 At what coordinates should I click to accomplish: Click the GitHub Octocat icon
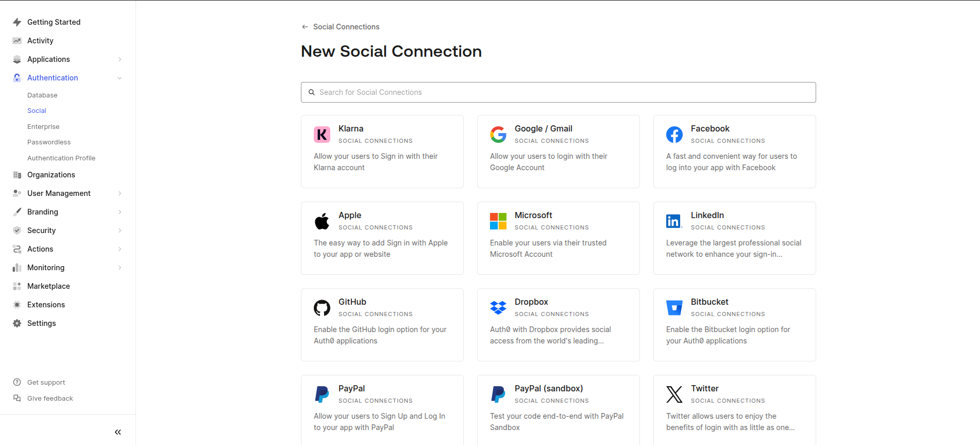click(x=322, y=308)
